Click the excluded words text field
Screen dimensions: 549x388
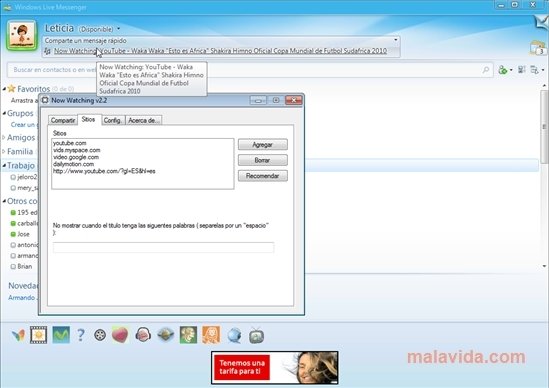(x=164, y=247)
